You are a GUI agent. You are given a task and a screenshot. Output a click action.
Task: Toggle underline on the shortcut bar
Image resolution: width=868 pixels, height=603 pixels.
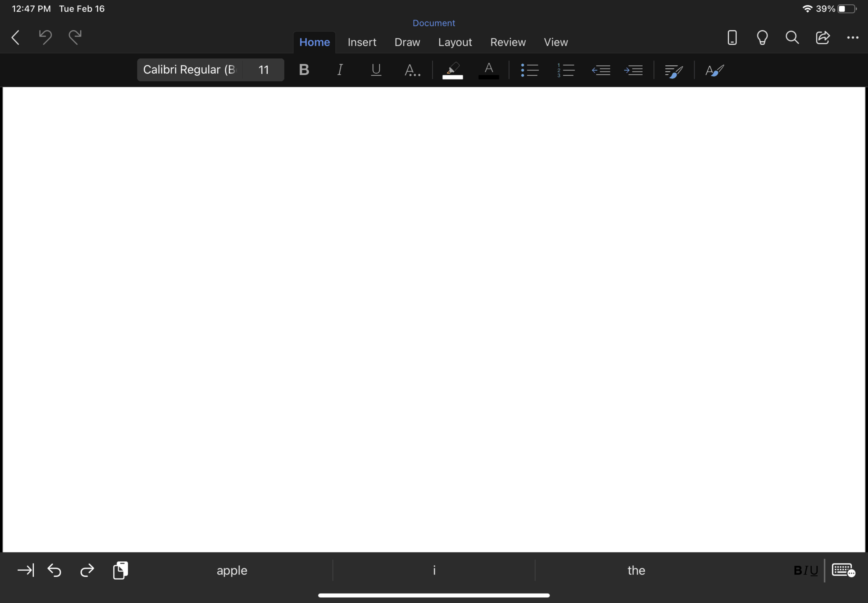point(815,570)
